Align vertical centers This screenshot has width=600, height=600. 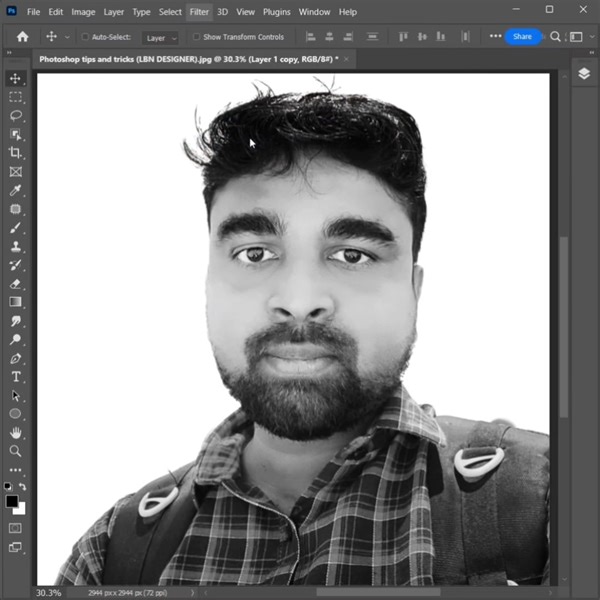[422, 37]
